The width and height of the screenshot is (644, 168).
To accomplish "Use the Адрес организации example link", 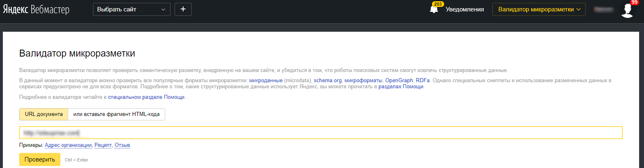I will click(x=68, y=145).
